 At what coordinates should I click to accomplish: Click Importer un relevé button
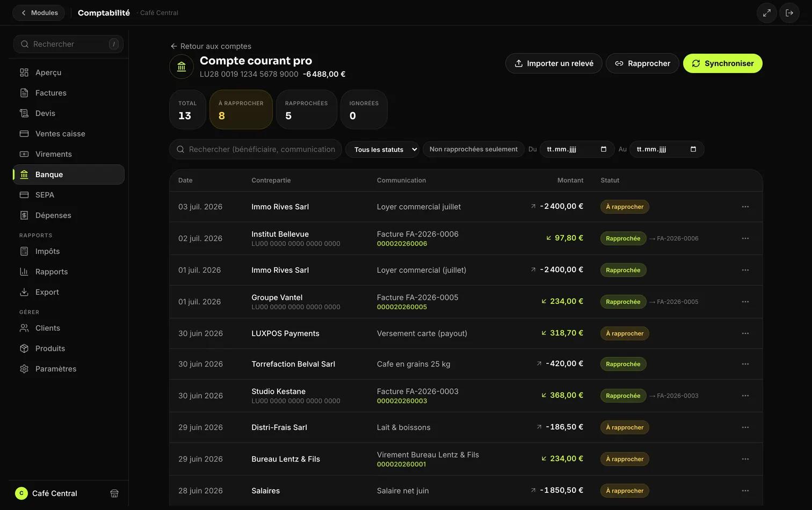tap(554, 63)
